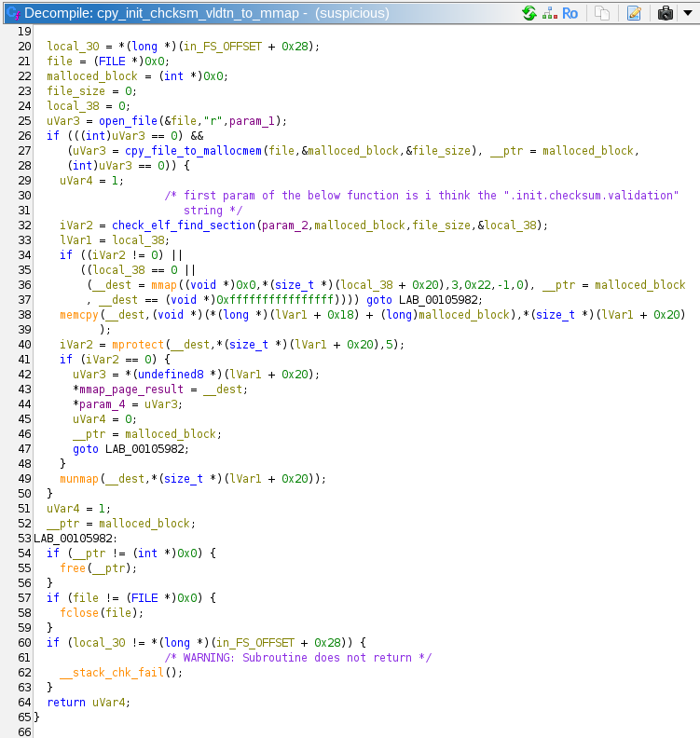Click the mprotect function call
The image size is (700, 738).
coord(138,345)
